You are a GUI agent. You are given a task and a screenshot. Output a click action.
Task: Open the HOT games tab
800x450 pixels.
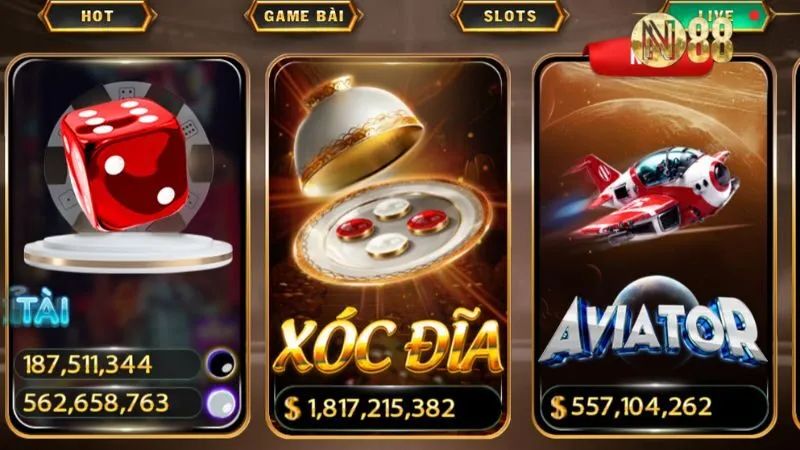tap(97, 16)
